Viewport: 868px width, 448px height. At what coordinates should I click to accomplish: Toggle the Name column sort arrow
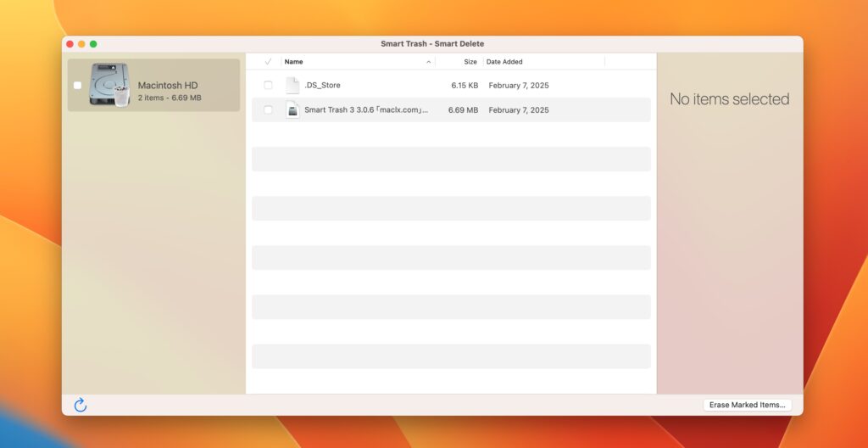click(428, 62)
